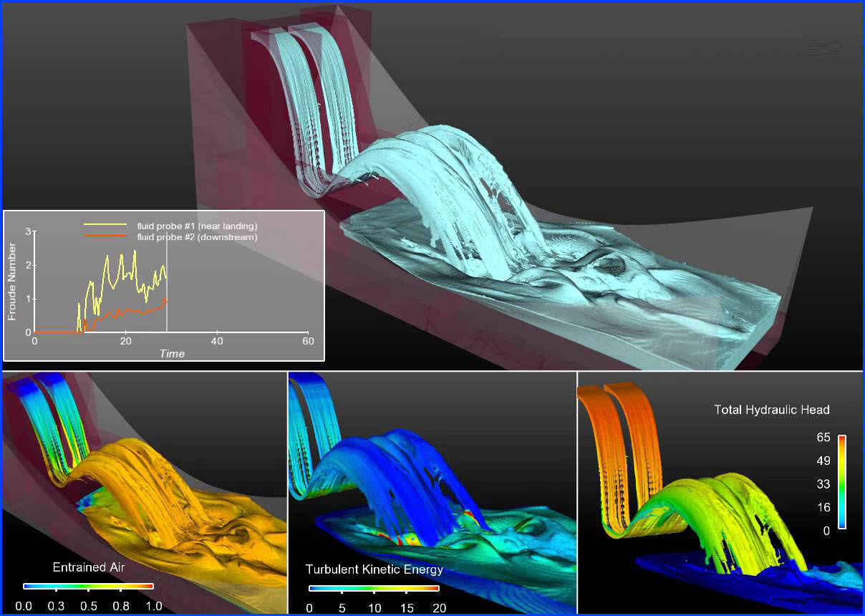Select the 'Turbulent Kinetic Energy' title text

[374, 569]
